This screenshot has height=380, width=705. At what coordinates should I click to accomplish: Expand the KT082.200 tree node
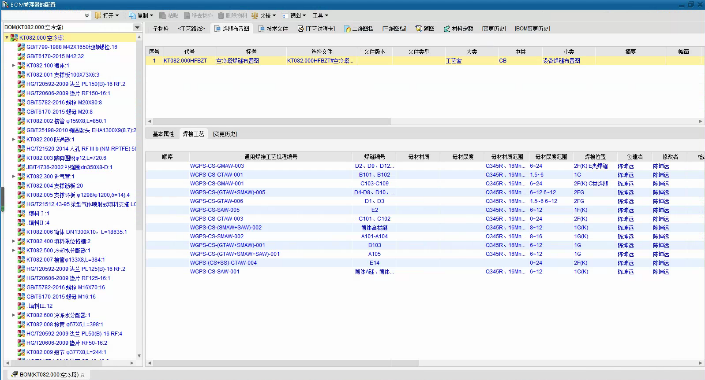13,139
